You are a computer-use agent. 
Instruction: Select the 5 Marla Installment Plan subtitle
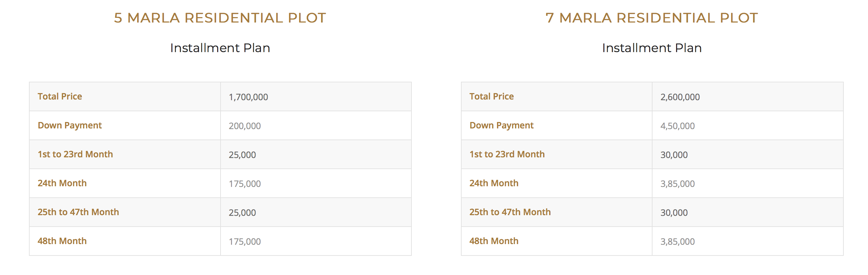coord(220,48)
